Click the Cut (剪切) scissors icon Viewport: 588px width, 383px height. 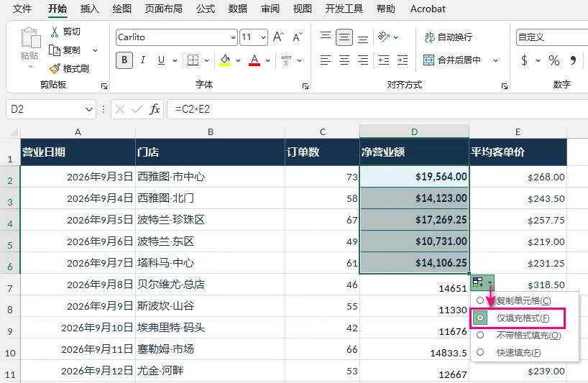point(55,32)
